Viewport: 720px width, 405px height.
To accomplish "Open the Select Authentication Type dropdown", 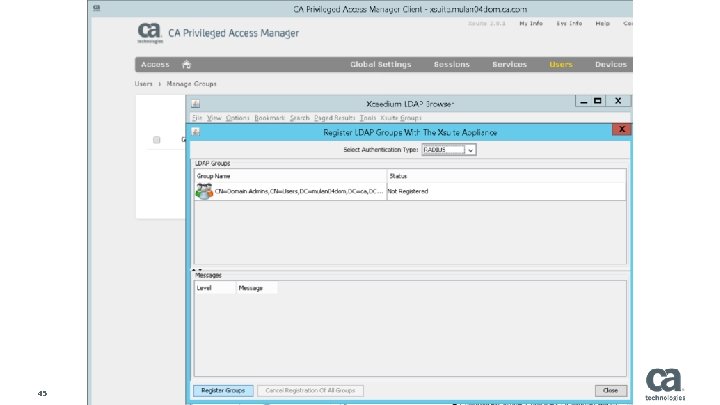I will tap(449, 150).
